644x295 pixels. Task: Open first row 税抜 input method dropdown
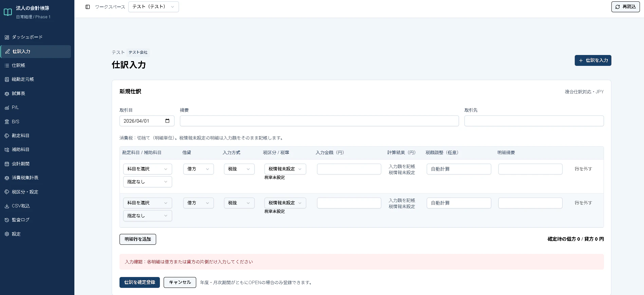click(239, 169)
